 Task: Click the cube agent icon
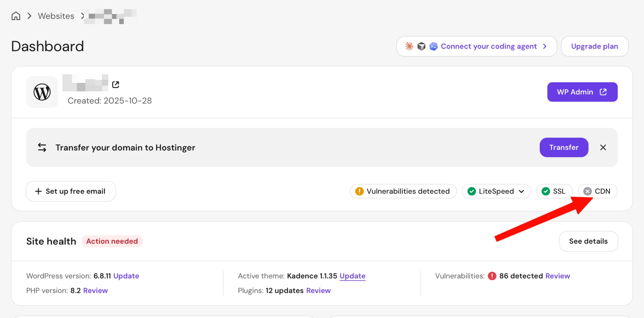pyautogui.click(x=421, y=46)
